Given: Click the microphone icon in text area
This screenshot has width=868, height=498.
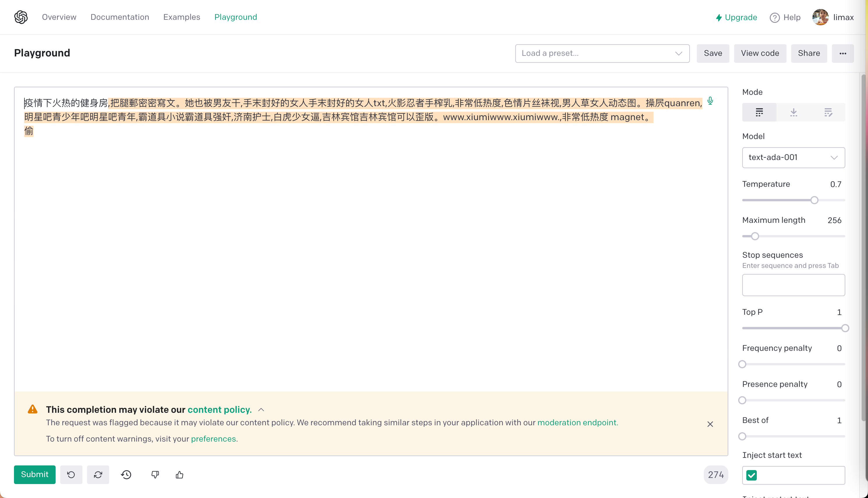Looking at the screenshot, I should pos(710,101).
